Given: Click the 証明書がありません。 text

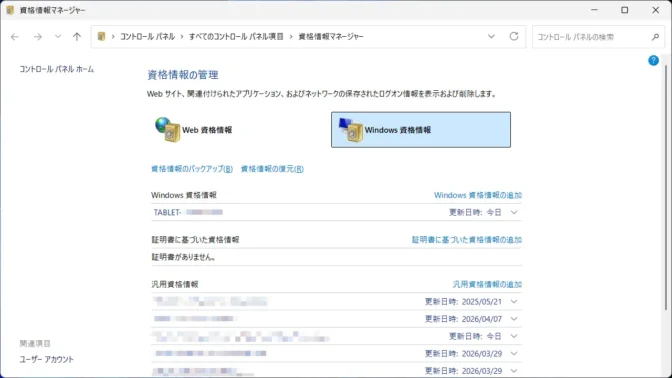Looking at the screenshot, I should [x=184, y=257].
